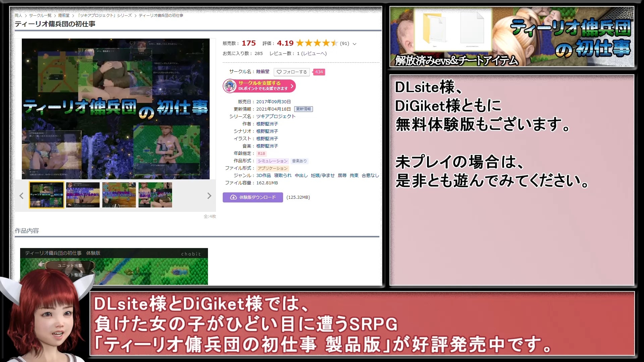Click the heart icon in follow button
644x362 pixels.
pos(279,72)
